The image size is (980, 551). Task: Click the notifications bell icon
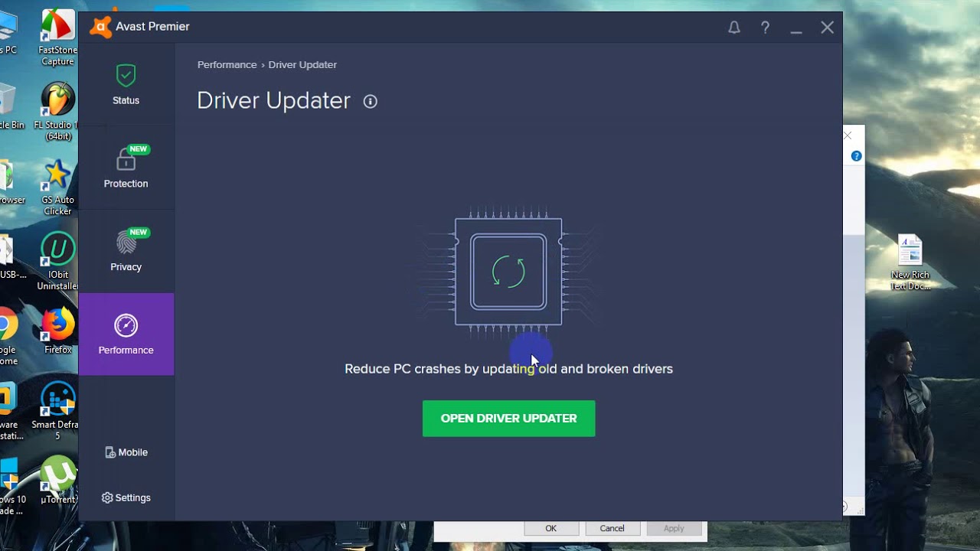tap(734, 28)
